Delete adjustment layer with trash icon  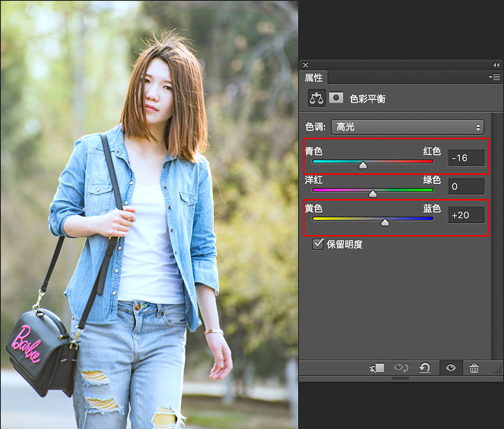tap(474, 368)
